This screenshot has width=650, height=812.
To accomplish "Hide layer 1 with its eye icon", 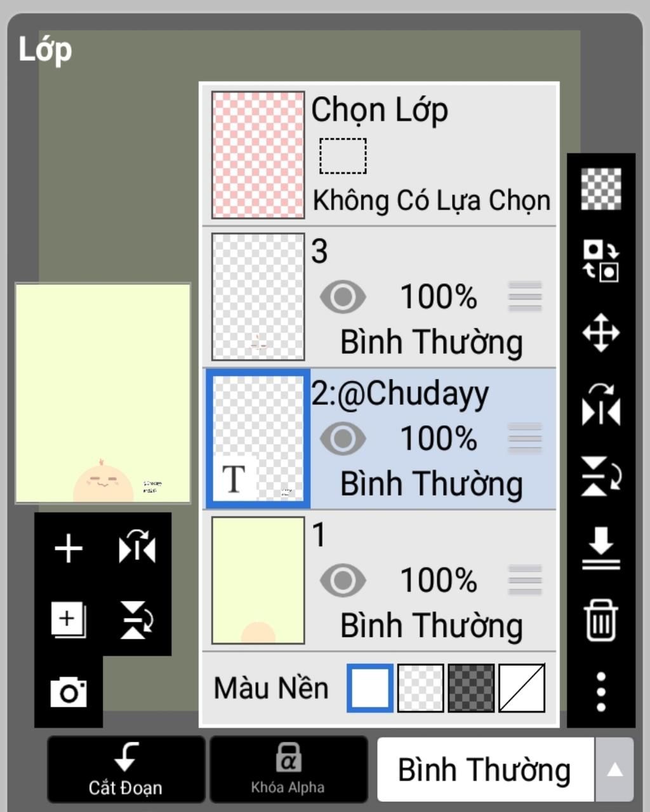I will coord(343,580).
